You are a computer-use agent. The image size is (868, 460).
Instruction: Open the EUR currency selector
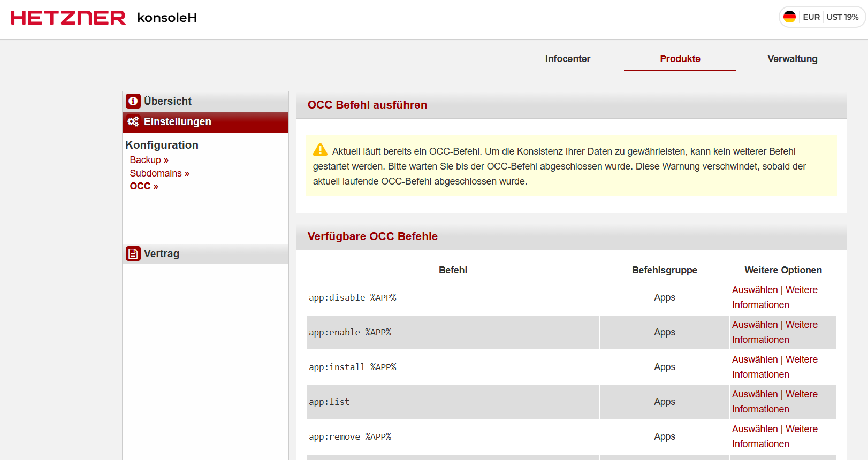pyautogui.click(x=811, y=17)
